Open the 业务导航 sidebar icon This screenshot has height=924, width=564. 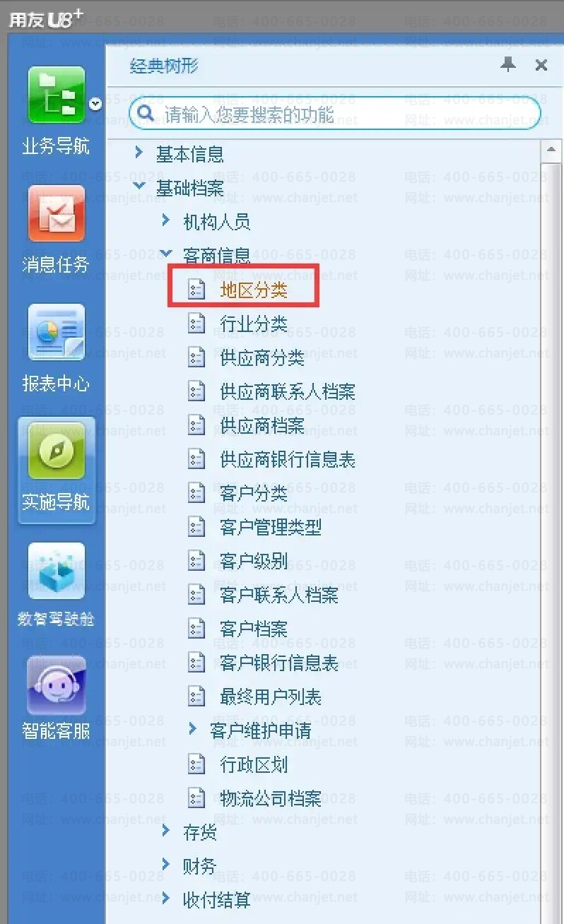point(57,95)
